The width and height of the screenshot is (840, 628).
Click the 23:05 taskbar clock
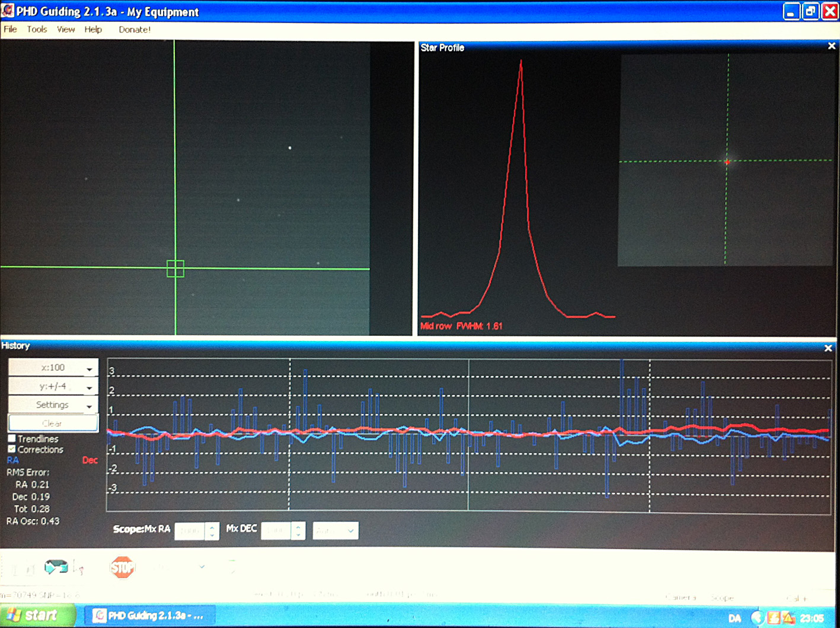pos(812,619)
